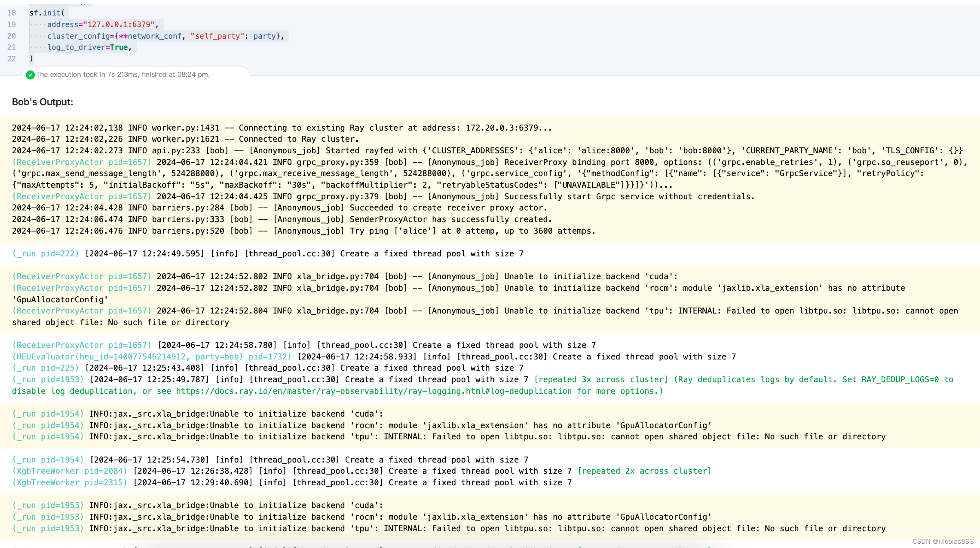980x548 pixels.
Task: Click the Ray logging docs URL
Action: pyautogui.click(x=374, y=391)
